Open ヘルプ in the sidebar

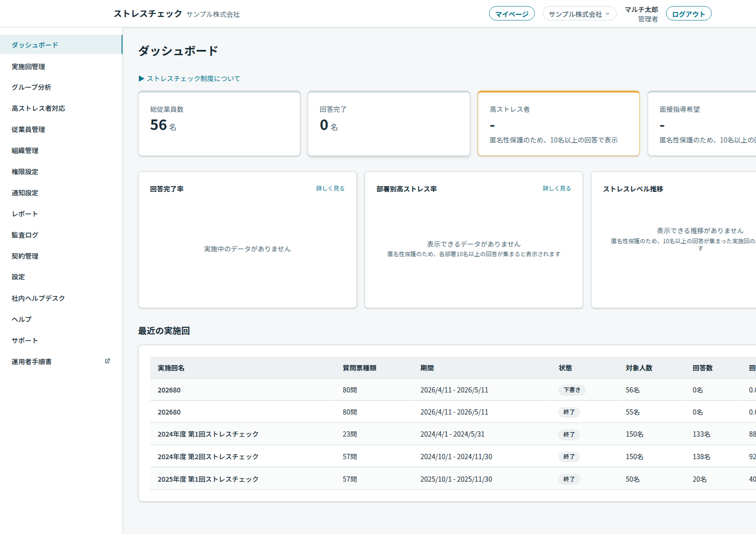[61, 319]
